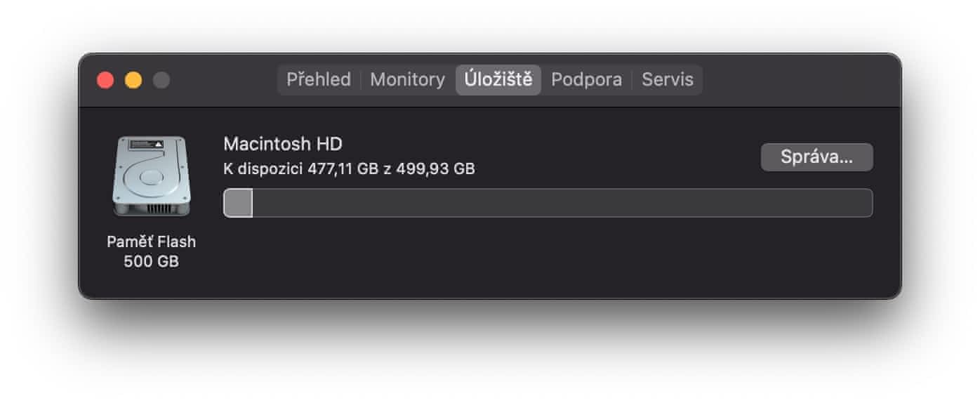Image resolution: width=980 pixels, height=403 pixels.
Task: Minimize the window with the yellow button
Action: click(x=133, y=80)
